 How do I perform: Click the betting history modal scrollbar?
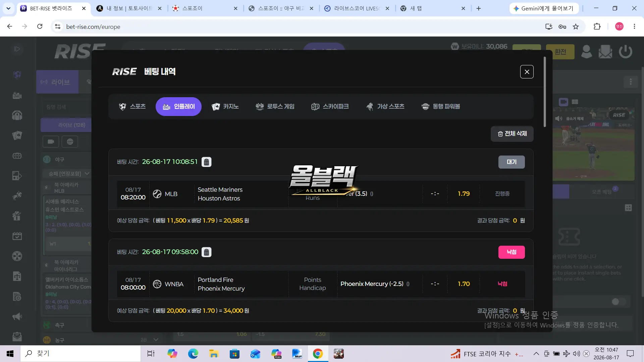point(545,92)
